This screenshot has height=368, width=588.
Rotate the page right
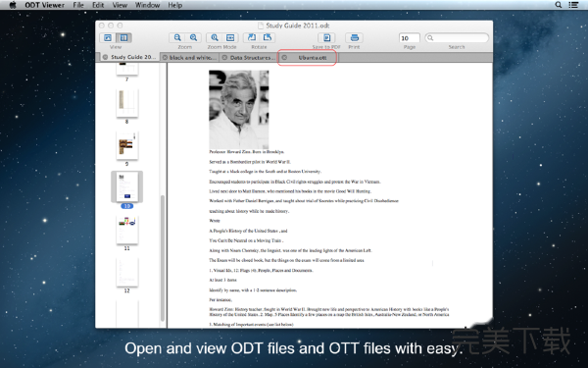(268, 37)
